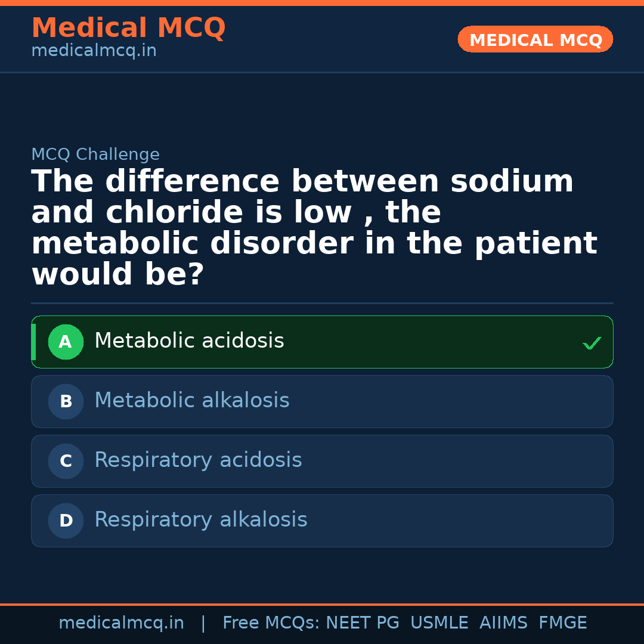
Task: Select the Metabolic acidosis answer text
Action: click(189, 341)
